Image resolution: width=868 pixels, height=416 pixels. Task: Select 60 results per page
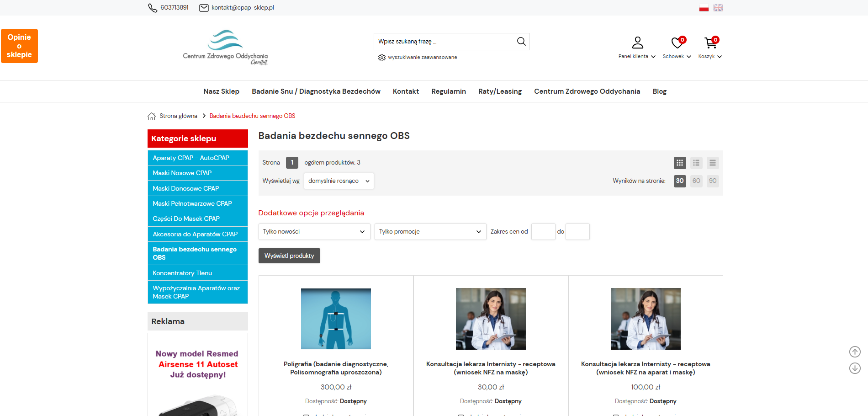pyautogui.click(x=696, y=181)
